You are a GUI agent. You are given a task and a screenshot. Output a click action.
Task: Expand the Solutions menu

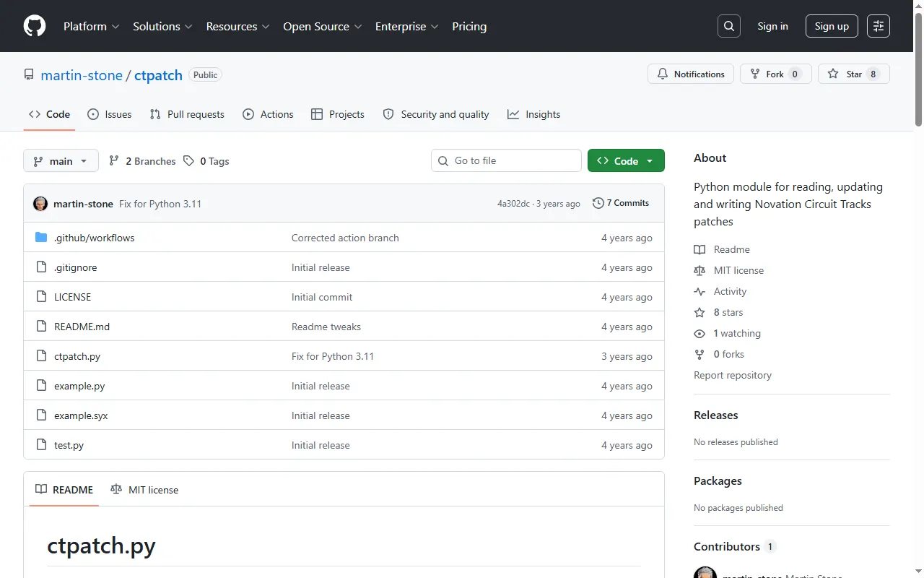pos(162,26)
